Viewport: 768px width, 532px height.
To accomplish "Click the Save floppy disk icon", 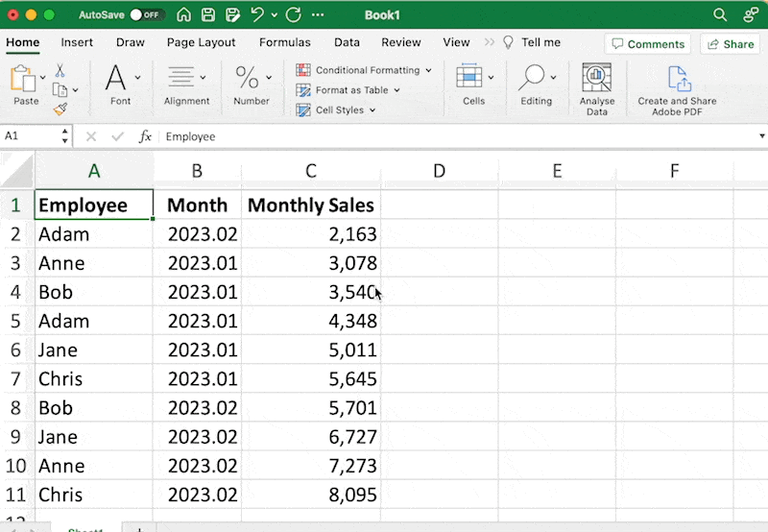I will (208, 14).
